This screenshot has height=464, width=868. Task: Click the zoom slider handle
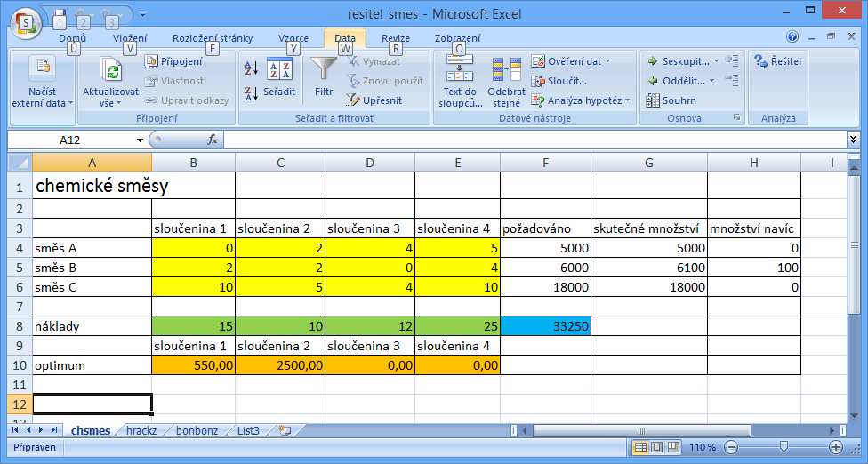784,447
